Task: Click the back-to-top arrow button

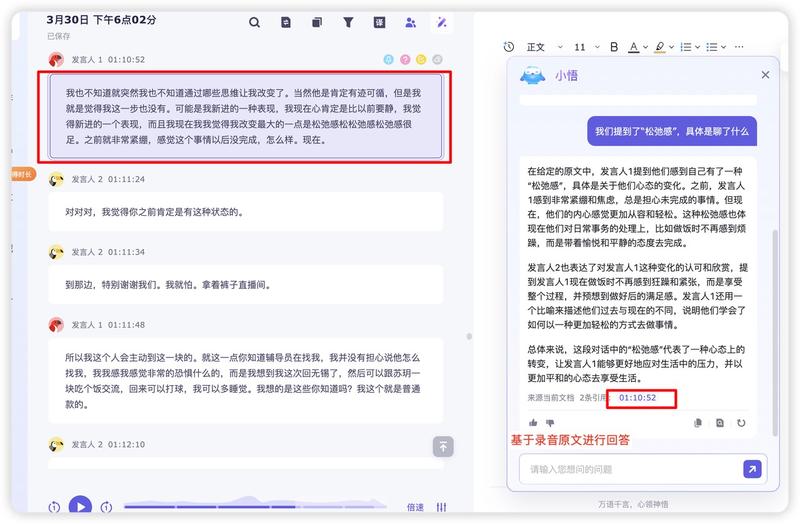Action: (443, 447)
